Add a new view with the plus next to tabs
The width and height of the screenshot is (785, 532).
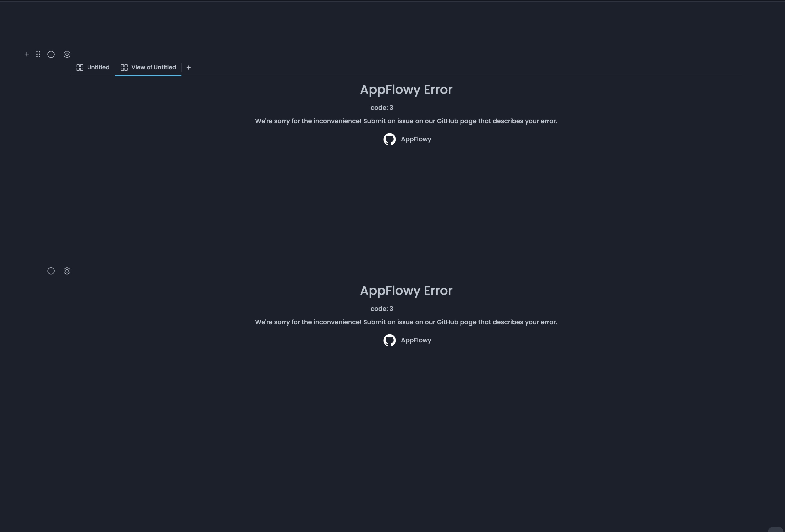click(x=188, y=67)
